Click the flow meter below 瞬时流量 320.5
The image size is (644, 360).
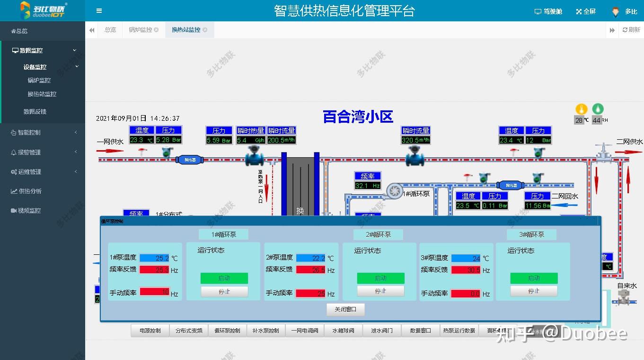(415, 156)
